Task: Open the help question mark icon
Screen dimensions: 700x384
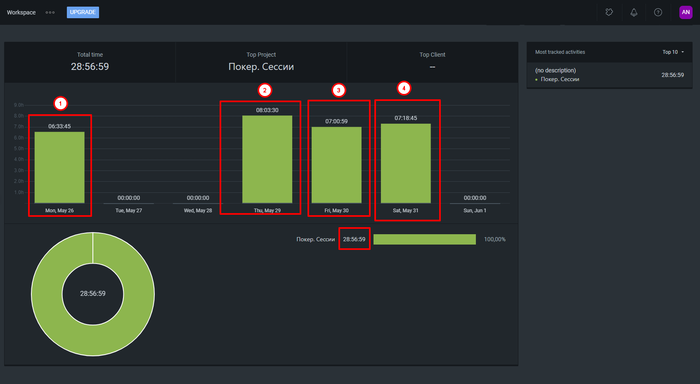Action: (658, 13)
